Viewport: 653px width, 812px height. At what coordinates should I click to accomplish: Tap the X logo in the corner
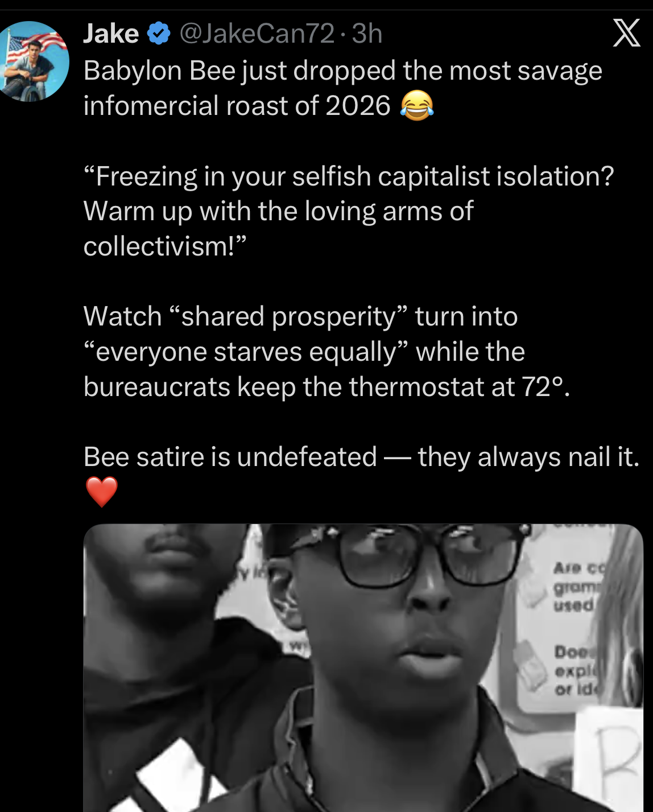626,32
